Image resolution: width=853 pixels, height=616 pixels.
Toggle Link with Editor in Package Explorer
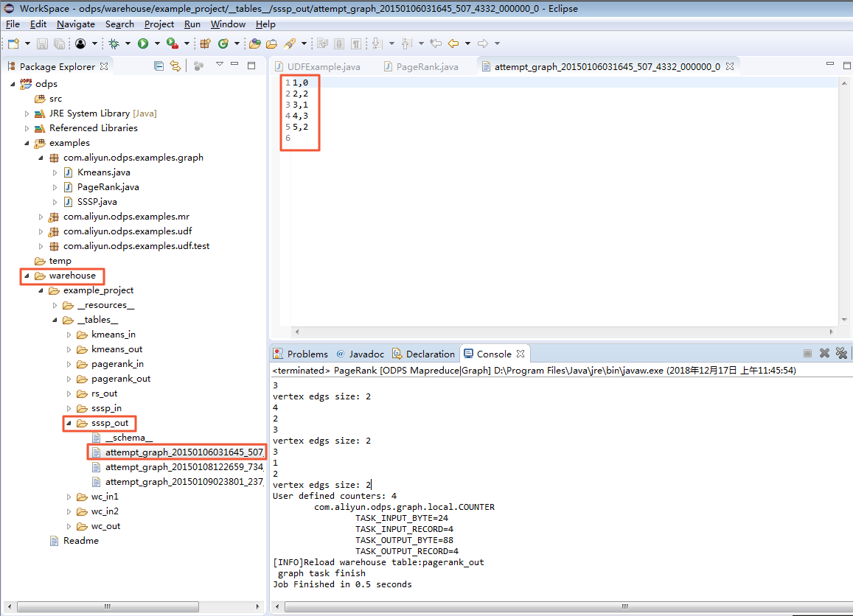click(175, 66)
